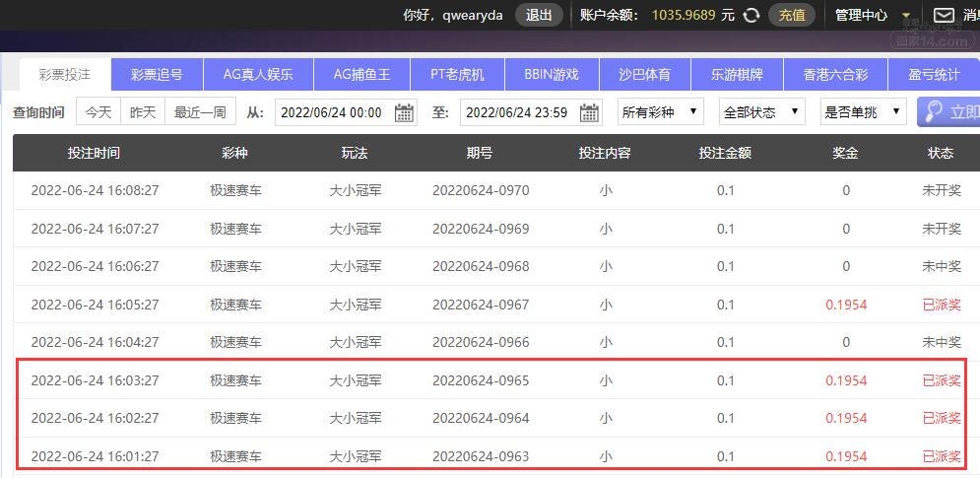This screenshot has width=980, height=478.
Task: Open the PT老虎机 tab
Action: [x=458, y=75]
